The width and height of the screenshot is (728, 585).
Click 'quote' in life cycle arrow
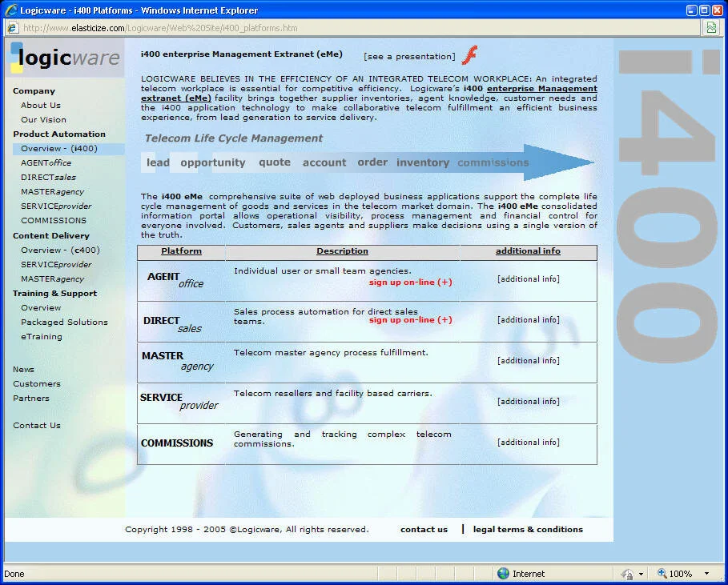point(275,162)
